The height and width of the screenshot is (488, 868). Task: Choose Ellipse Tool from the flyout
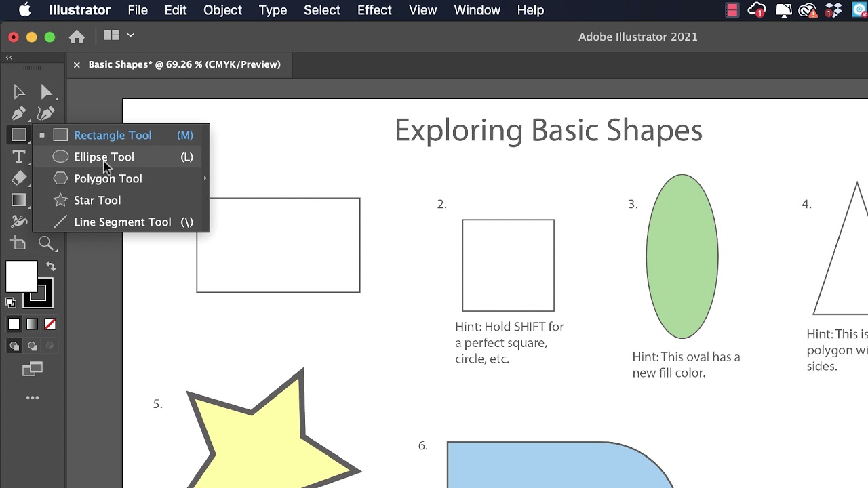104,157
